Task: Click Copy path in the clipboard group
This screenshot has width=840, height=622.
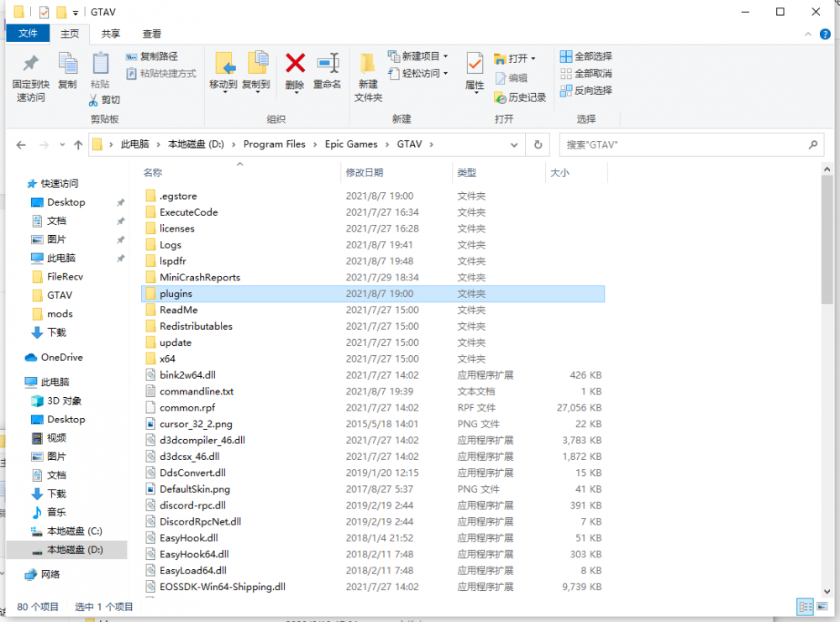Action: point(151,56)
